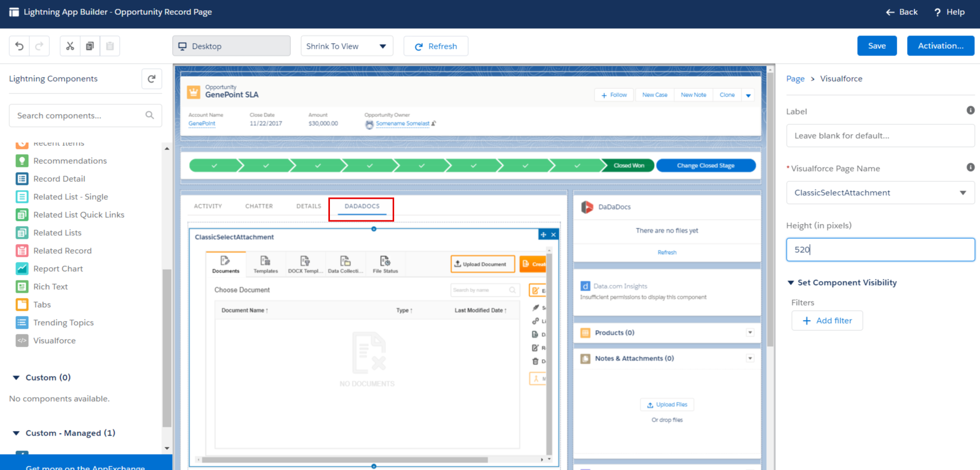Viewport: 980px width, 470px height.
Task: Click the Label info icon
Action: pos(970,110)
